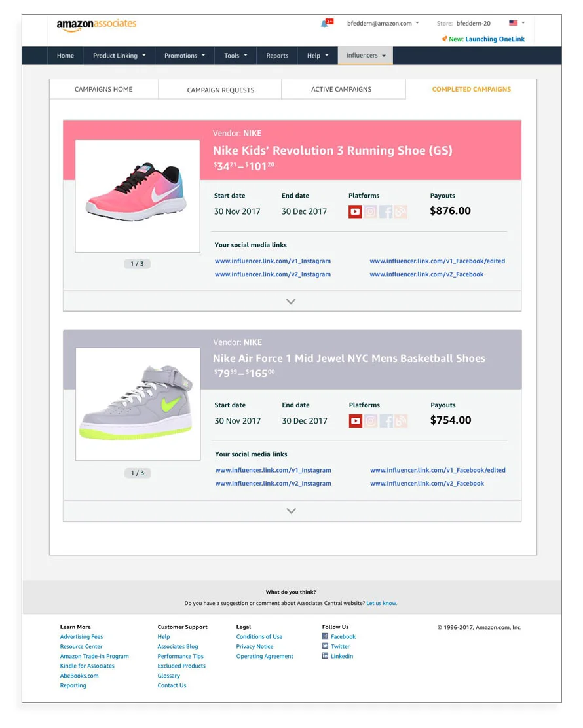This screenshot has width=583, height=728.
Task: Open Kindle for Associates footer link
Action: tap(87, 666)
